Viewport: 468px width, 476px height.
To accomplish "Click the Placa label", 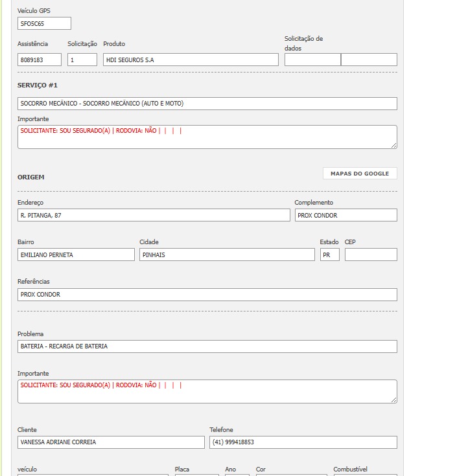I will (x=182, y=470).
